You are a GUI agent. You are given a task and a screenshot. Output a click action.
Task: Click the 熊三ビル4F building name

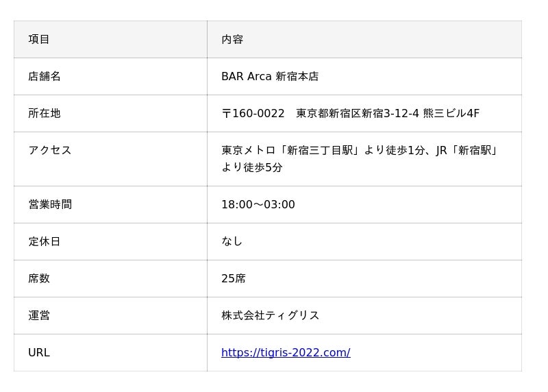[451, 113]
